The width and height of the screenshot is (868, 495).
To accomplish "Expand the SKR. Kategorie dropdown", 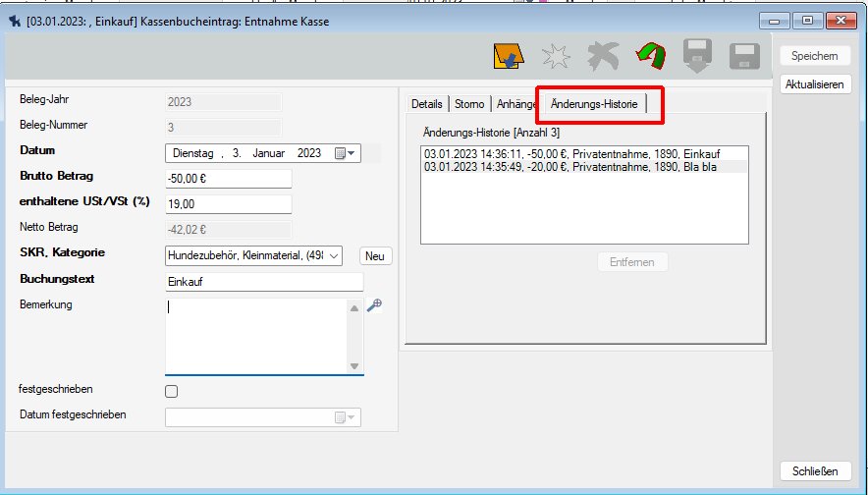I will [x=333, y=255].
